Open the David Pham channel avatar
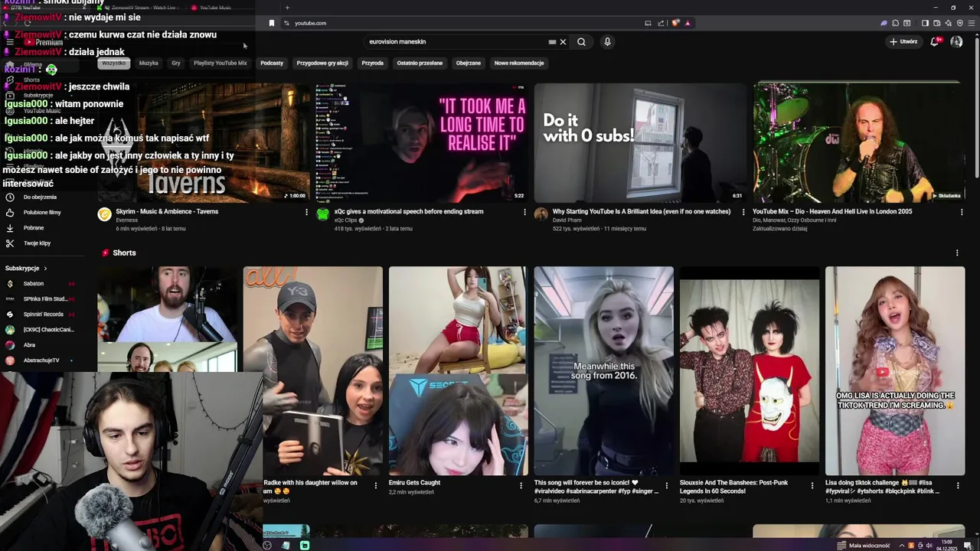This screenshot has height=551, width=980. 541,214
